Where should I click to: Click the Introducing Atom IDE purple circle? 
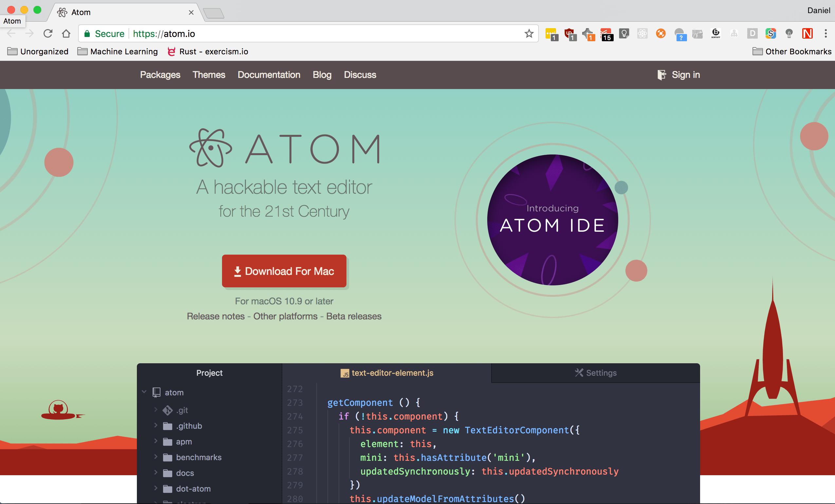coord(552,220)
